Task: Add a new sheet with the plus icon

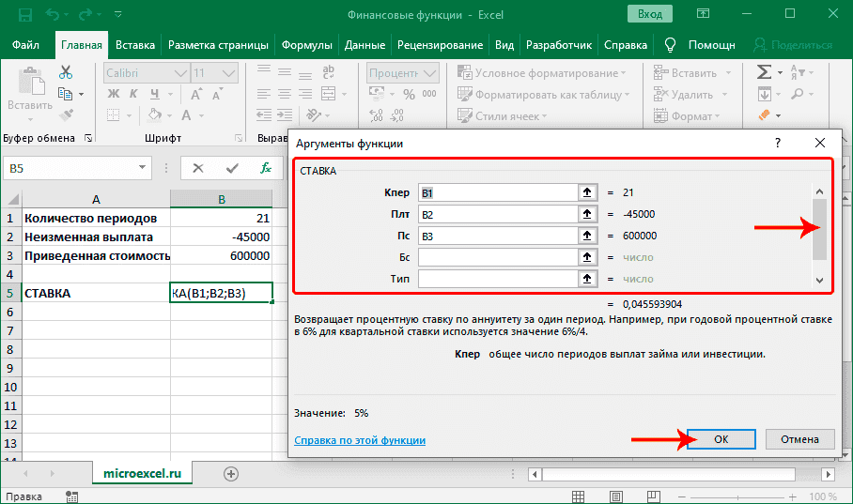Action: pos(230,474)
